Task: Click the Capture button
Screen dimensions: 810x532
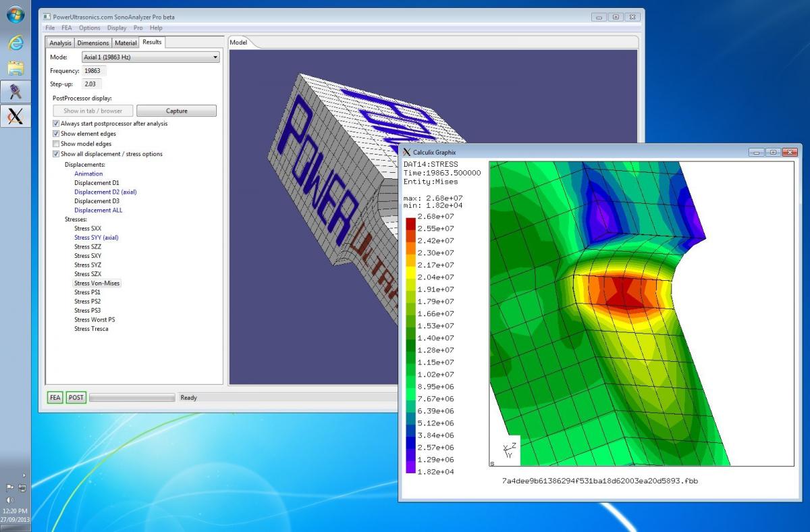Action: tap(177, 111)
